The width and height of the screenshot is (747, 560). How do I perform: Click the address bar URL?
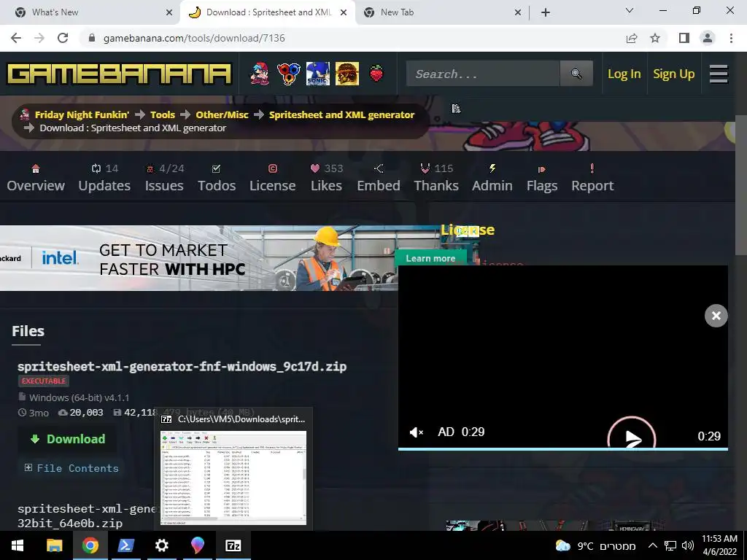tap(194, 38)
